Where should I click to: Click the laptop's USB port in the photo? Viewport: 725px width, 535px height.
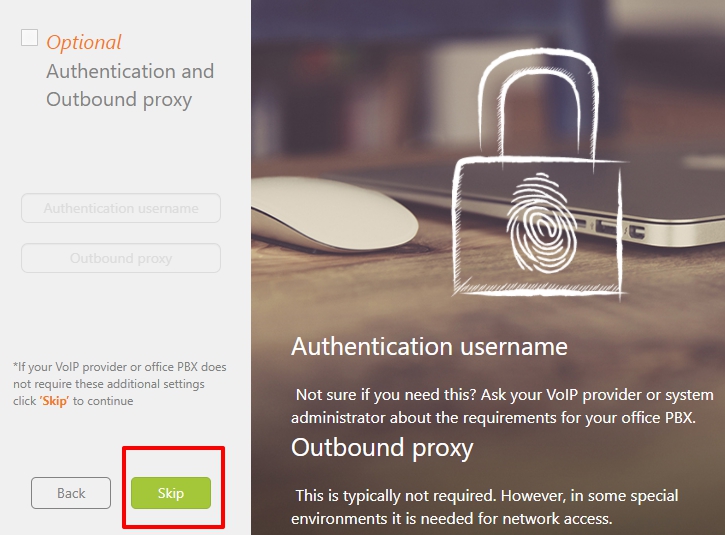click(x=606, y=228)
